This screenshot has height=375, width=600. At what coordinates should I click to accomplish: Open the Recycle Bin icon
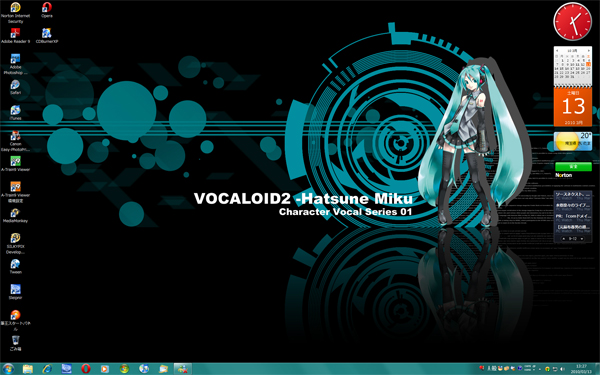tap(15, 340)
